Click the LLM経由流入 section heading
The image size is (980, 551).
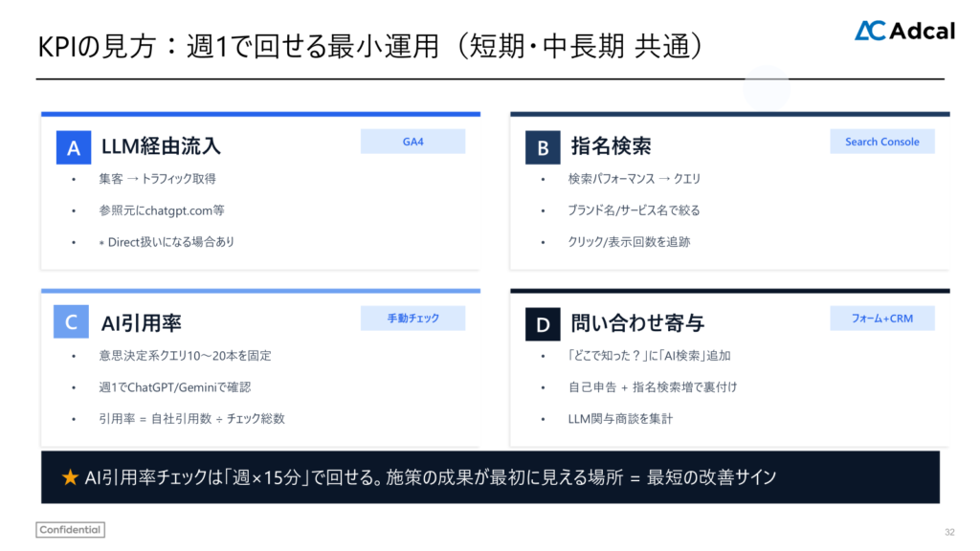click(x=161, y=146)
